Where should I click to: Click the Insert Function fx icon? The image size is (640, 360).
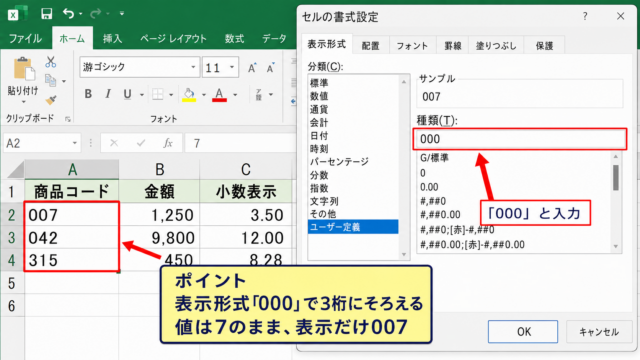[168, 143]
